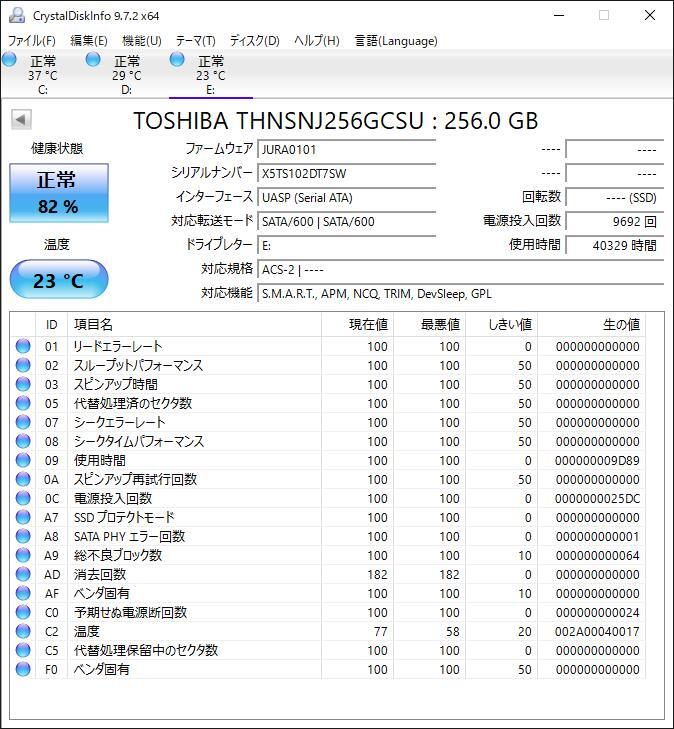Click blue status dot for ID F0 row
The image size is (674, 729).
23,669
